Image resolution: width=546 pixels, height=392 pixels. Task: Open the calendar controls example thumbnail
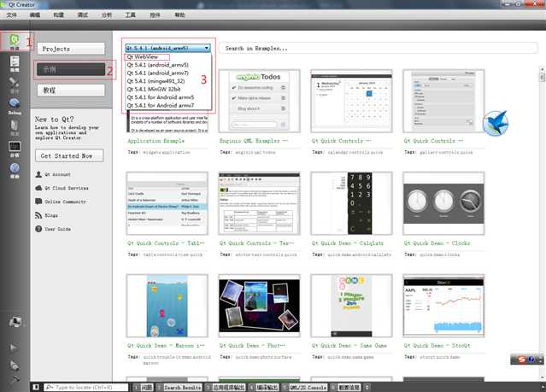pyautogui.click(x=351, y=101)
